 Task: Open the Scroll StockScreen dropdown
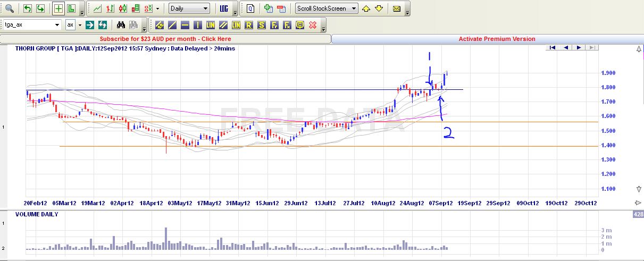(x=327, y=9)
